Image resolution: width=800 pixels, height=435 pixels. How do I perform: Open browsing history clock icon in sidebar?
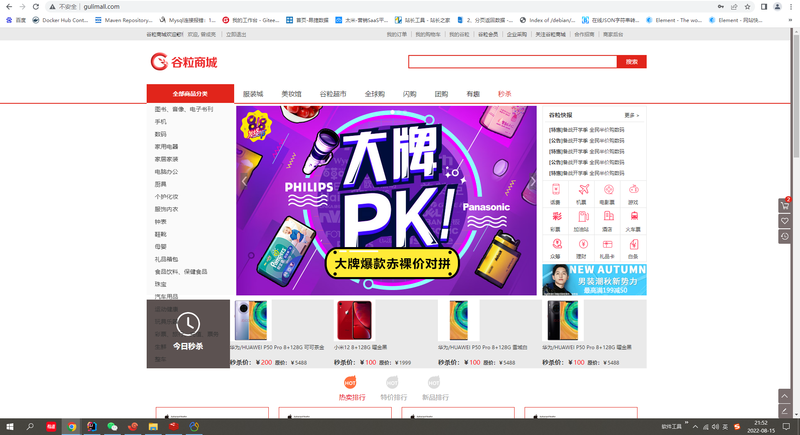point(785,237)
